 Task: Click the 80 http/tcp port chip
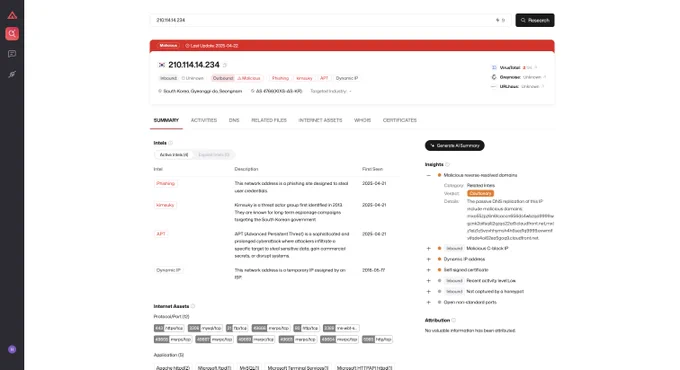tap(306, 328)
